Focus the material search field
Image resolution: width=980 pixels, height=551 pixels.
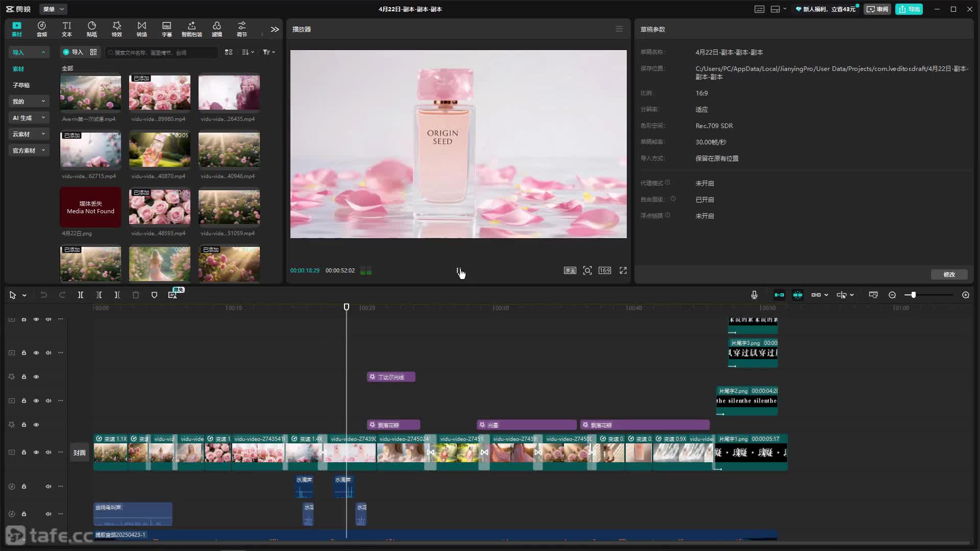(x=161, y=53)
